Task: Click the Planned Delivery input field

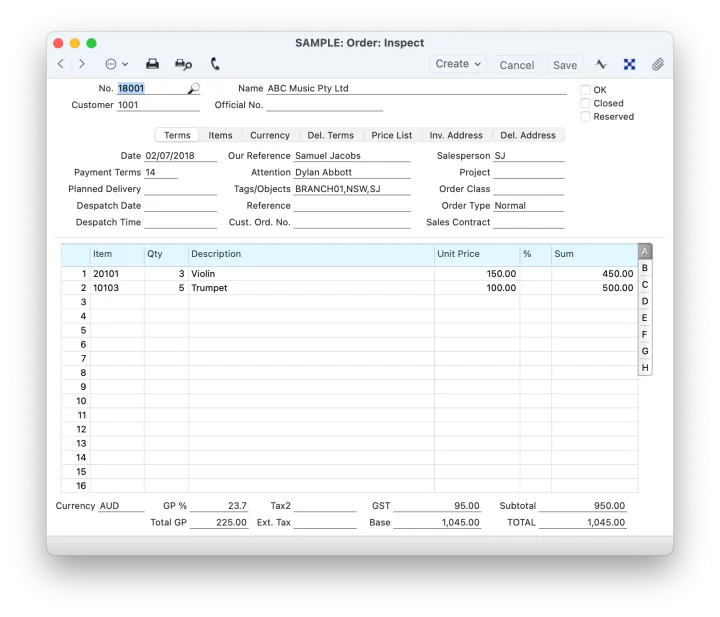Action: tap(180, 189)
